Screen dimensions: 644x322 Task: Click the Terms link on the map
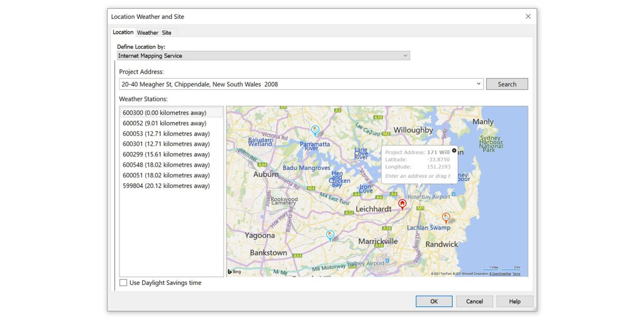tap(516, 274)
